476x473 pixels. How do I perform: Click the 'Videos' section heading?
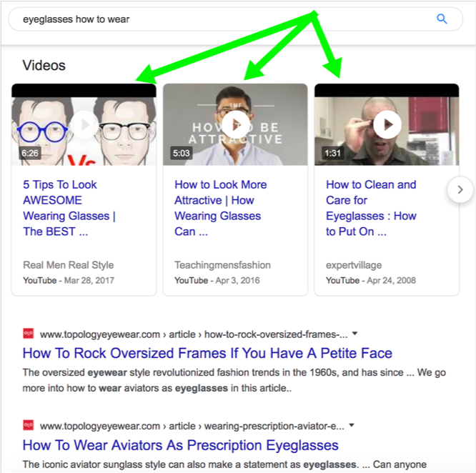pos(44,65)
